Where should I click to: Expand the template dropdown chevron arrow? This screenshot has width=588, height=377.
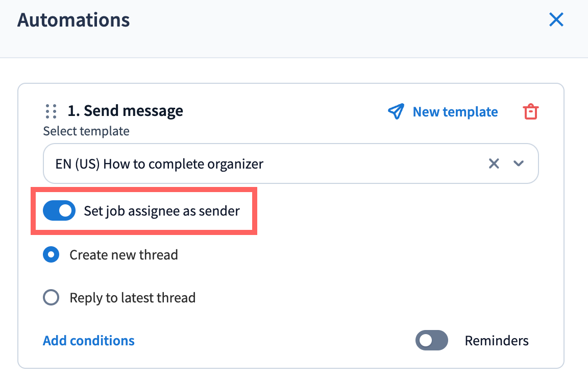[519, 163]
